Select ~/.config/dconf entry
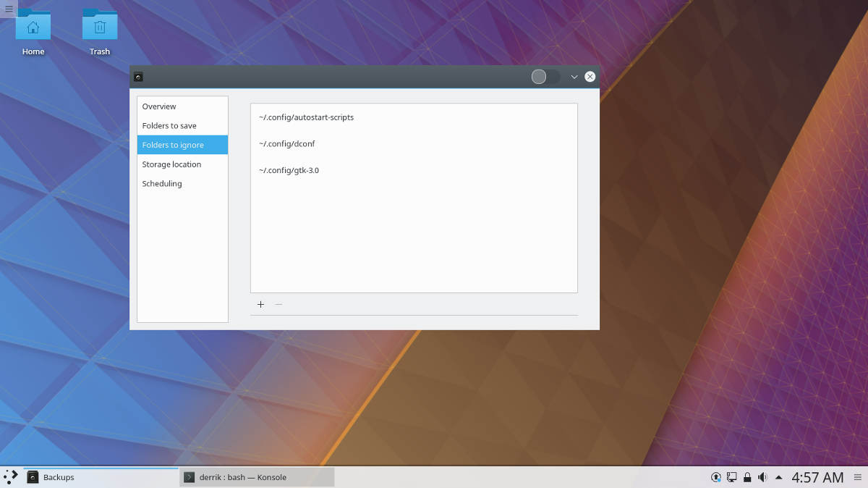Image resolution: width=868 pixels, height=488 pixels. point(414,143)
